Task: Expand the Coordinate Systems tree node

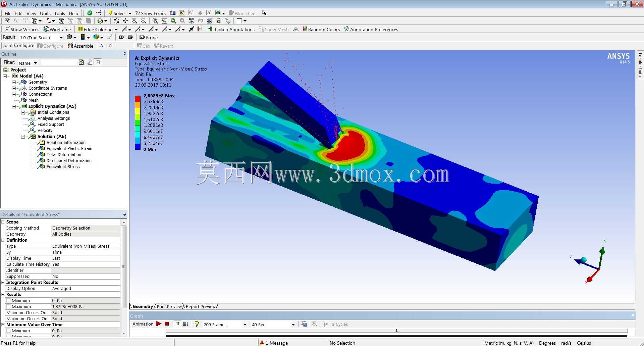Action: [x=14, y=88]
